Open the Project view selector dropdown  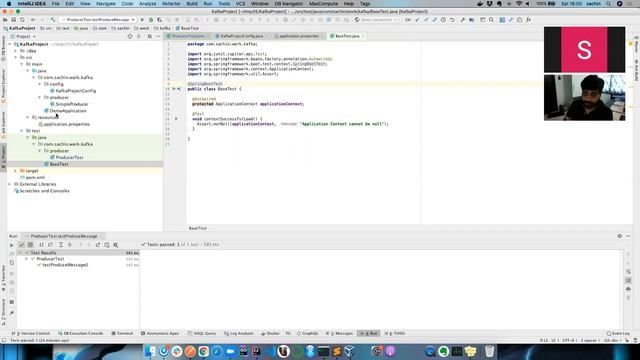click(25, 36)
